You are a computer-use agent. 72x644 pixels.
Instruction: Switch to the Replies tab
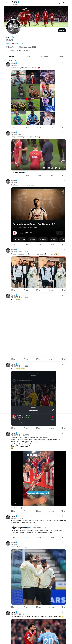(x=27, y=56)
